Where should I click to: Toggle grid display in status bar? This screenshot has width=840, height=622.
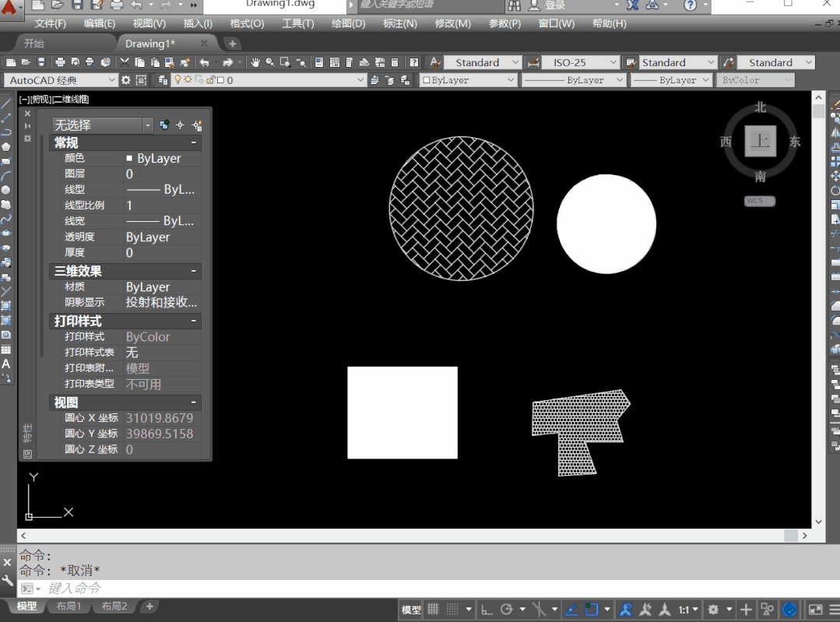pyautogui.click(x=433, y=609)
